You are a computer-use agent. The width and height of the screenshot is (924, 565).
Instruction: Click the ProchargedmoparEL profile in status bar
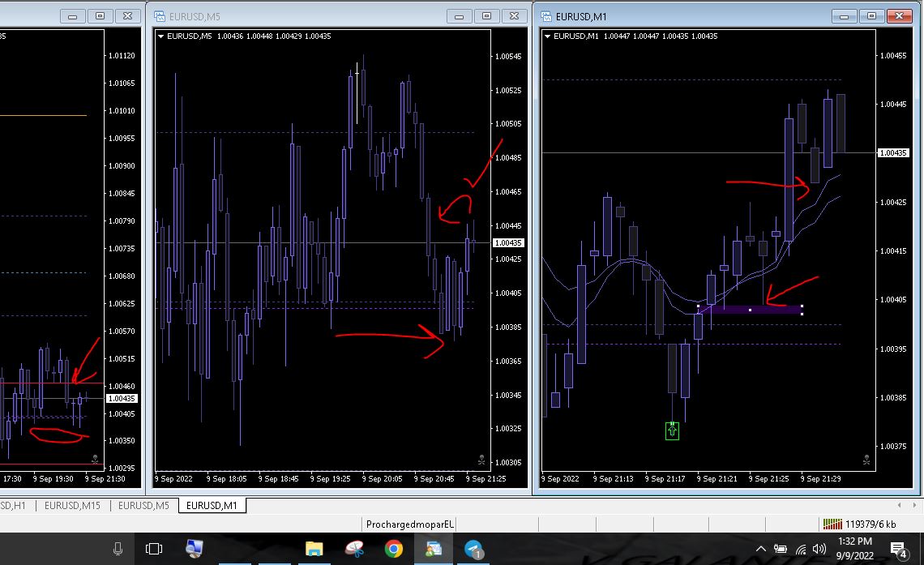point(410,524)
